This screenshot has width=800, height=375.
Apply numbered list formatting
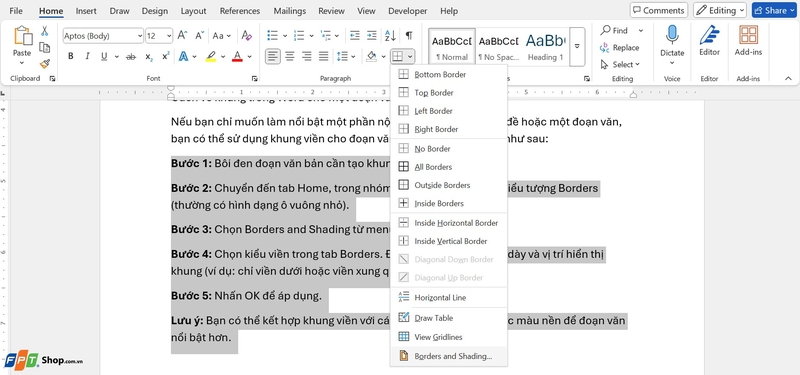coord(299,36)
